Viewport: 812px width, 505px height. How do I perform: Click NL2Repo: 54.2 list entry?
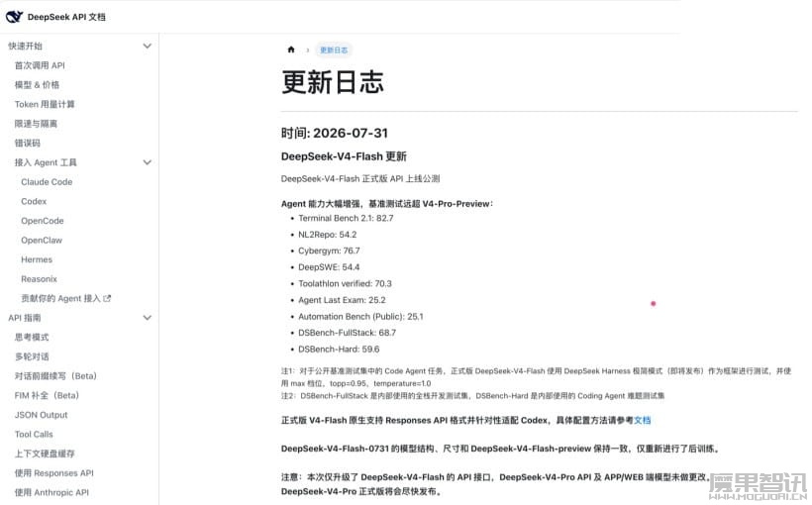click(x=328, y=235)
